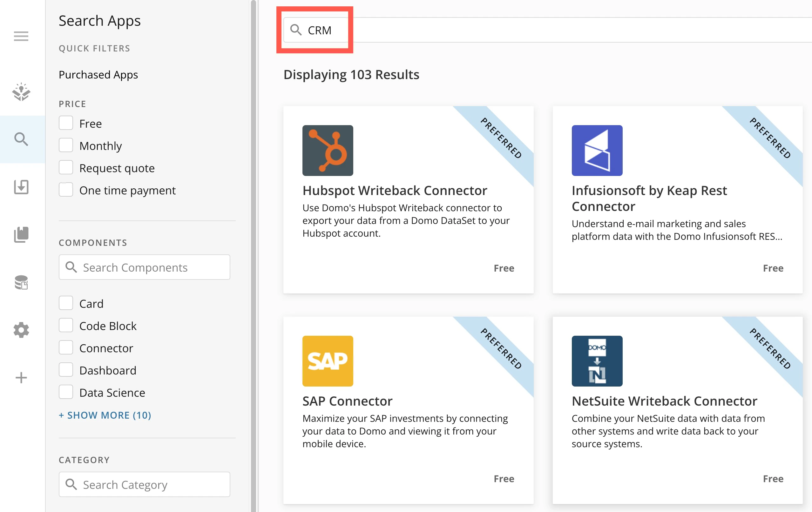
Task: Enable the Free price checkbox
Action: point(66,123)
